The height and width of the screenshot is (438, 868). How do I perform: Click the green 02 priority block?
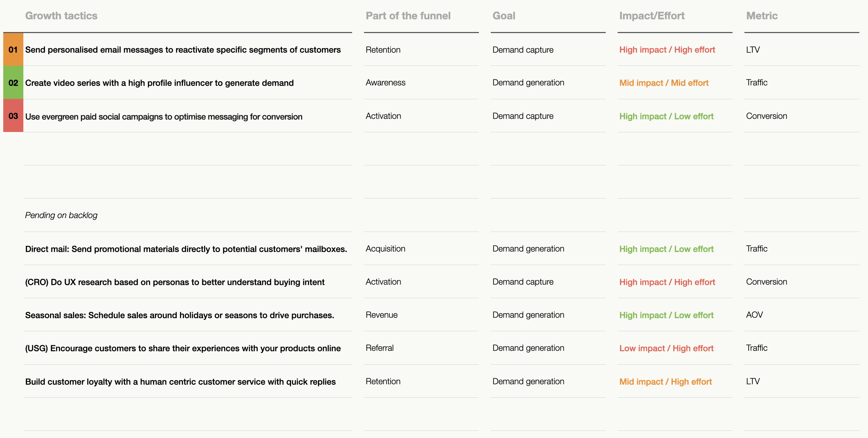click(13, 83)
